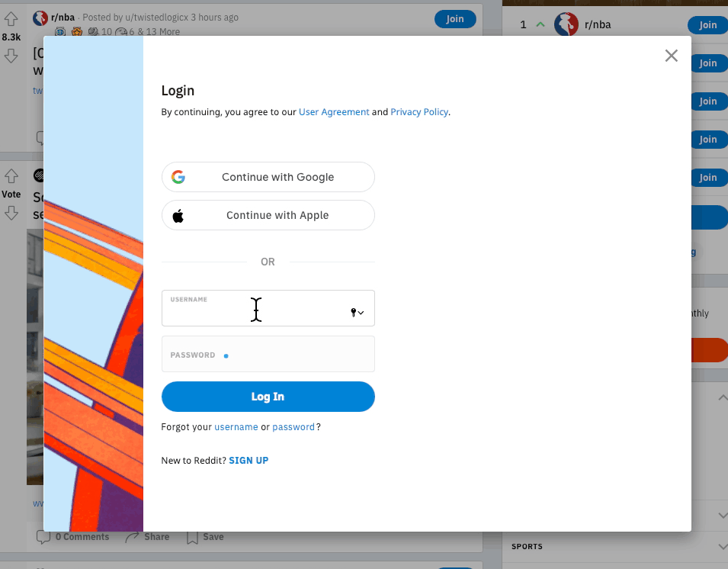
Task: Click the Apple logo icon
Action: coord(178,216)
